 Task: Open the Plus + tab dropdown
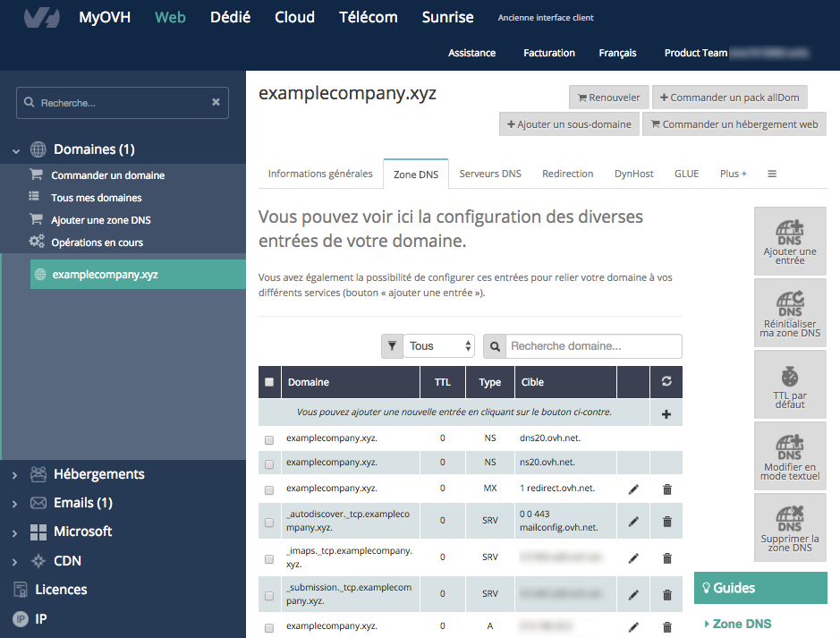[733, 174]
